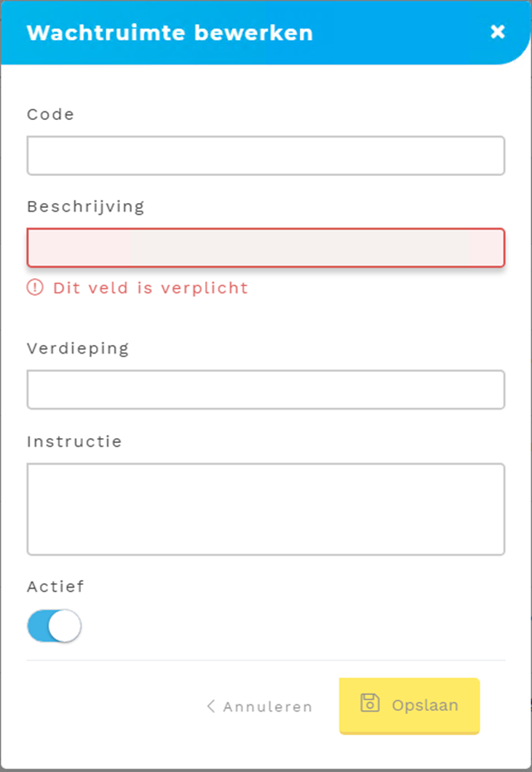Click the red error exclamation icon
The width and height of the screenshot is (532, 772).
click(35, 287)
